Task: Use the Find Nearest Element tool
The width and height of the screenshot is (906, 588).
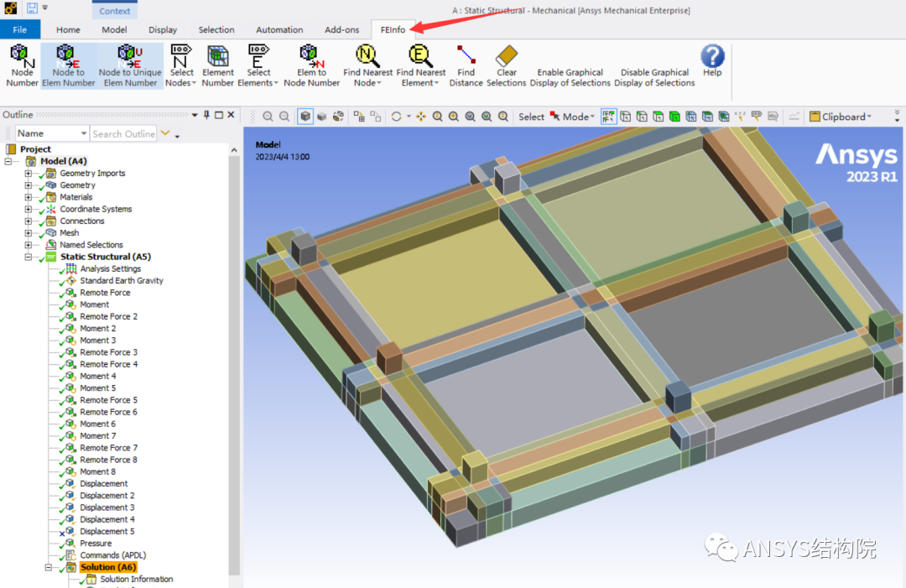Action: coord(420,66)
